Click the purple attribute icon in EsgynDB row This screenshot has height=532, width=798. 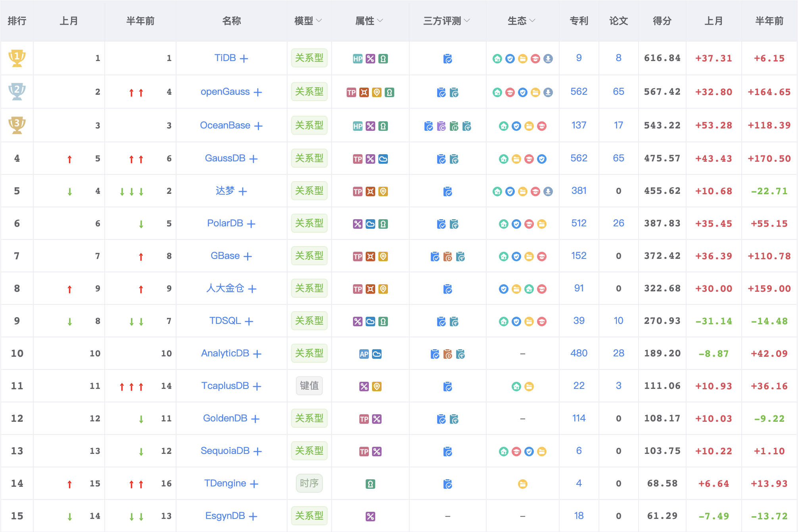[370, 517]
